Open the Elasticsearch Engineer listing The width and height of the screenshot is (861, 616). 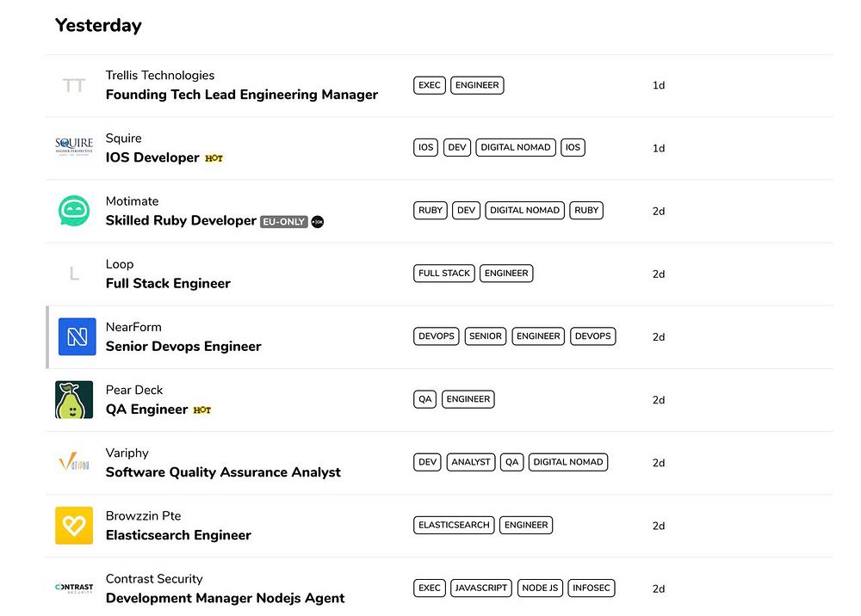(178, 535)
